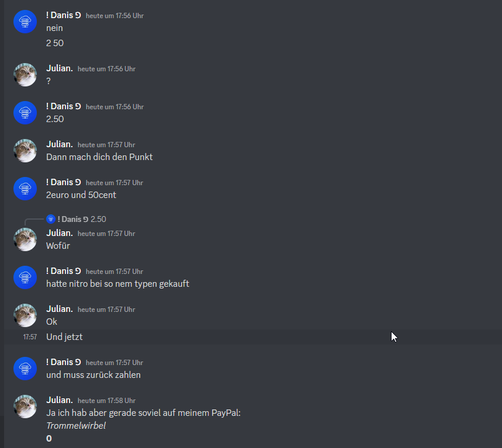This screenshot has height=448, width=502.
Task: Click username '! Danis' above the 'nein' message
Action: (x=63, y=15)
